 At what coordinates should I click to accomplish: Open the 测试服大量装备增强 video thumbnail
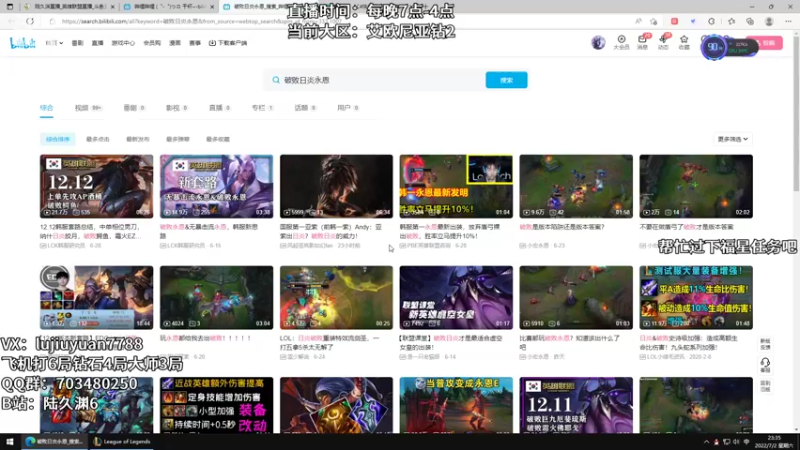point(696,297)
